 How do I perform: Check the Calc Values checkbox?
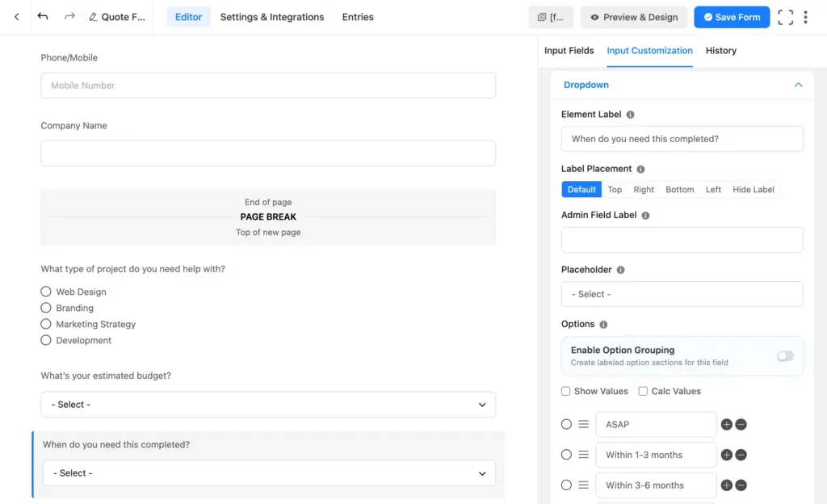[643, 391]
